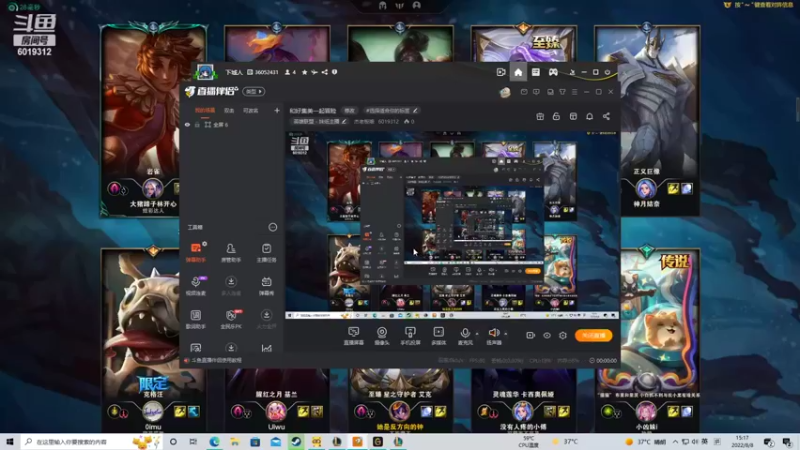Open File Explorer from the taskbar
Viewport: 800px width, 450px height.
[235, 441]
